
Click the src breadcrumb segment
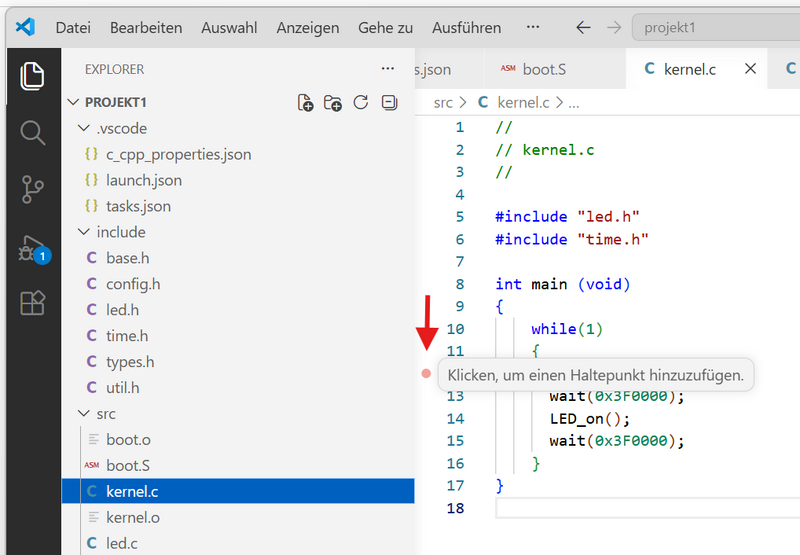tap(443, 103)
